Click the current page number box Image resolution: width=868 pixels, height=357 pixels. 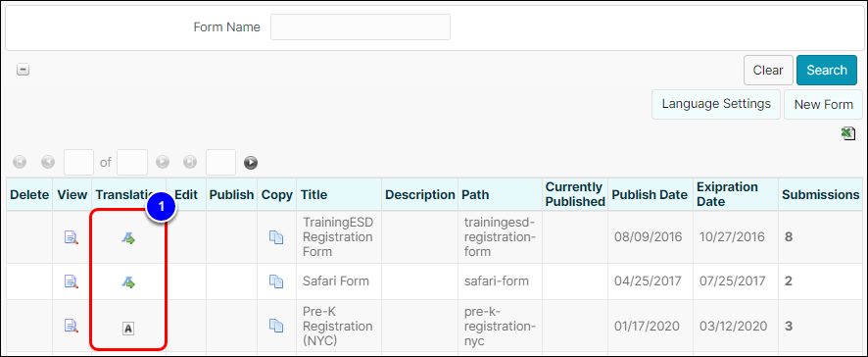tap(78, 163)
